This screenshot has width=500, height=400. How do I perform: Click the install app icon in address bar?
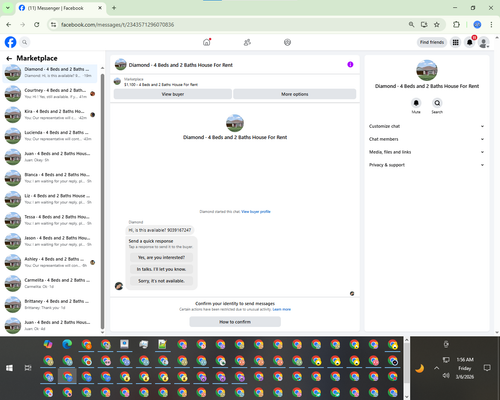click(x=424, y=25)
